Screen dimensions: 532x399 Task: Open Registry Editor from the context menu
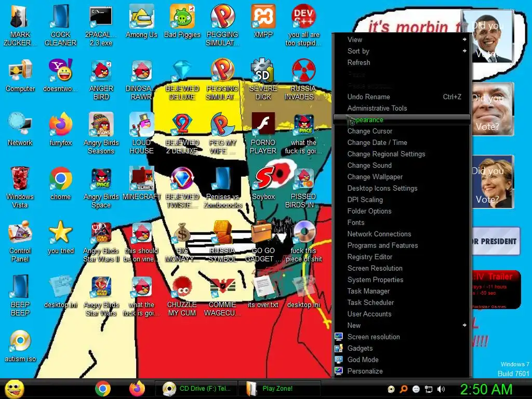[402, 257]
